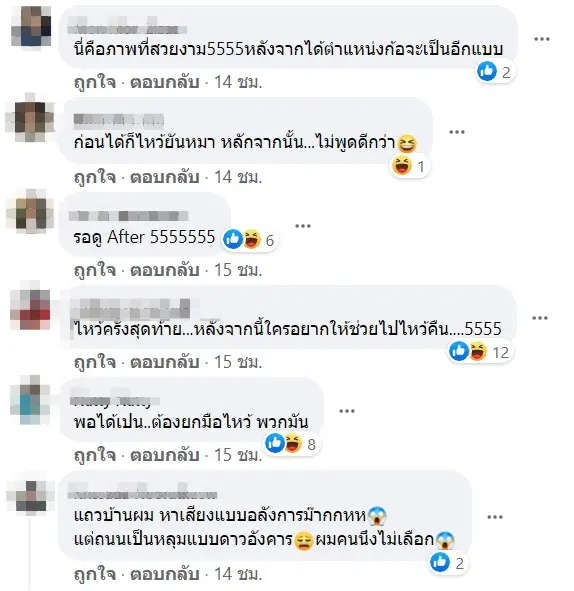Click like count 2 on the last comment
574x591 pixels.
click(x=448, y=563)
